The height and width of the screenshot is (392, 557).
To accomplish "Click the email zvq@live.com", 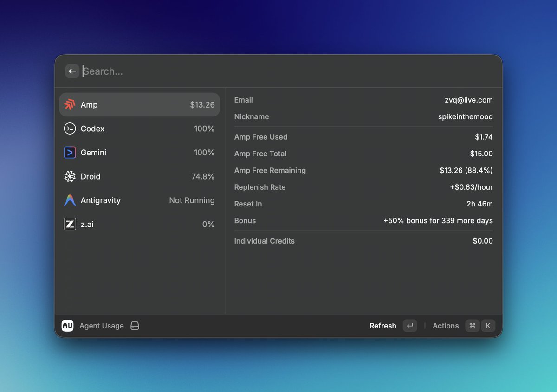I will click(469, 100).
